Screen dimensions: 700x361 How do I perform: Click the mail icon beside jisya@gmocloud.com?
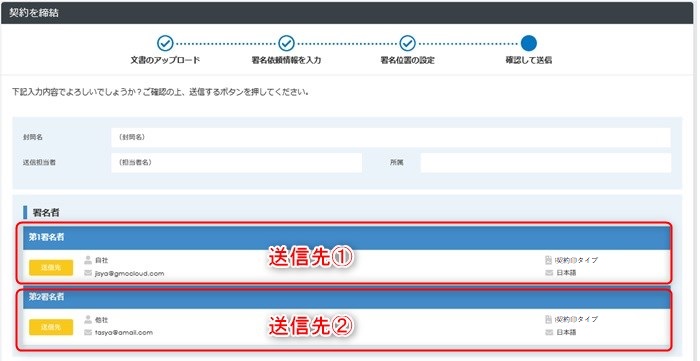pos(88,273)
